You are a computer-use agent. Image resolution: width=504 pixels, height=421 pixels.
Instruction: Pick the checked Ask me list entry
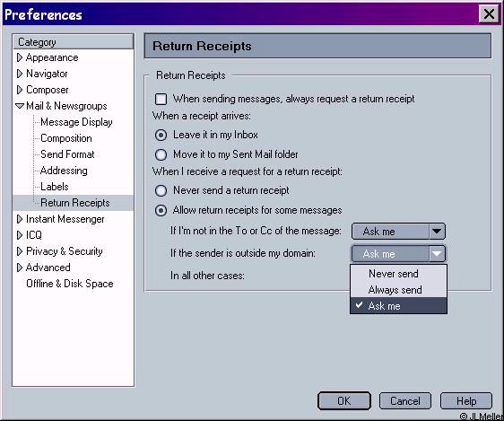tap(398, 306)
